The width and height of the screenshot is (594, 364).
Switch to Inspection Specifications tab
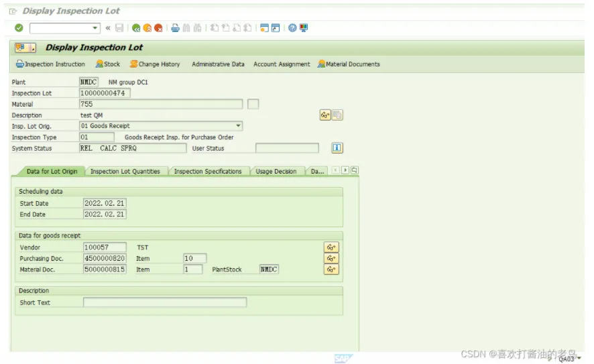(x=208, y=171)
